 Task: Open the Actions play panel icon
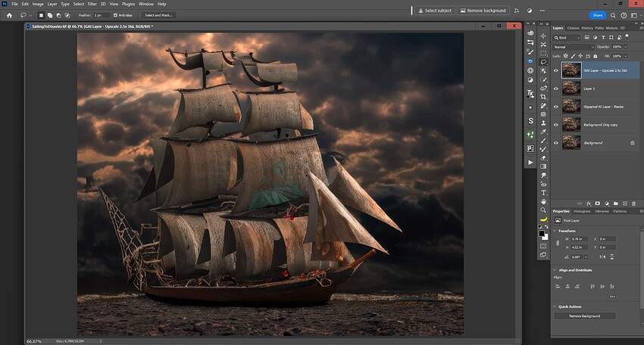530,163
